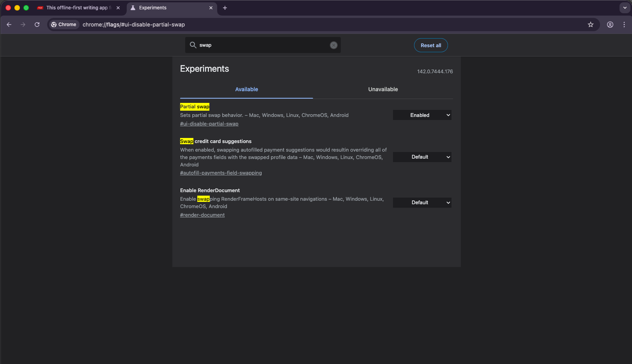The width and height of the screenshot is (632, 364).
Task: Open the Chrome profile menu icon
Action: [610, 25]
